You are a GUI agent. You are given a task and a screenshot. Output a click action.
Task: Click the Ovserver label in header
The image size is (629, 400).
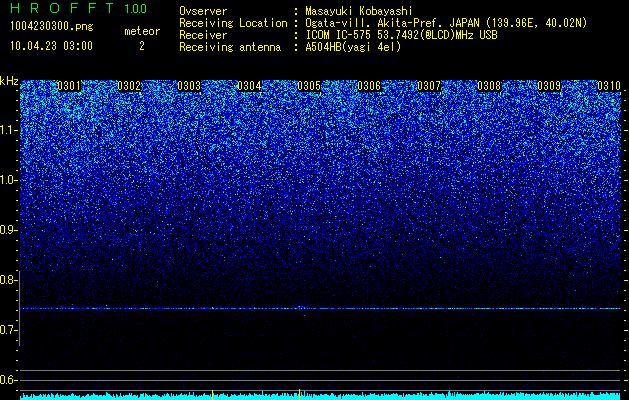coord(203,11)
